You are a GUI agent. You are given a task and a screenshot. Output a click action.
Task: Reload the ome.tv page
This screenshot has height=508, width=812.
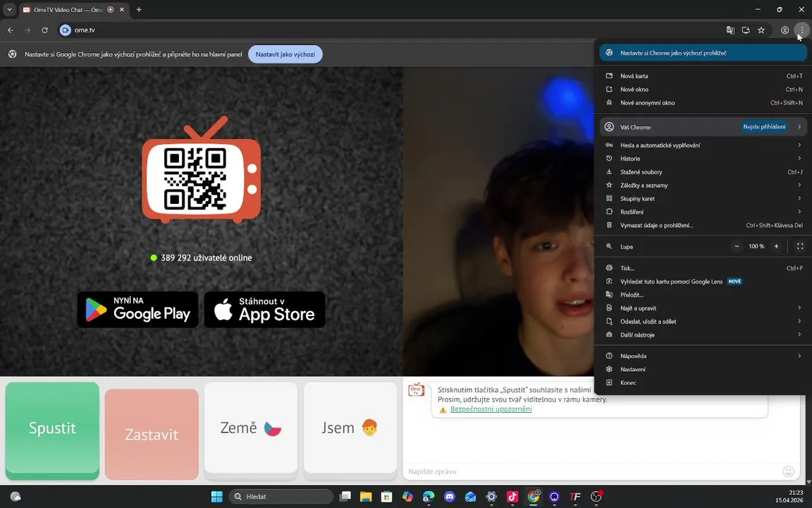44,30
